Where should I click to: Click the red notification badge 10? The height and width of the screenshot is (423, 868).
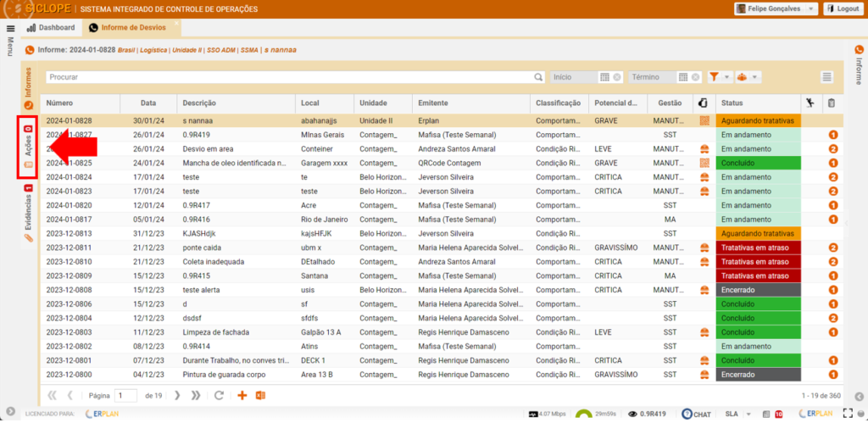pos(779,414)
